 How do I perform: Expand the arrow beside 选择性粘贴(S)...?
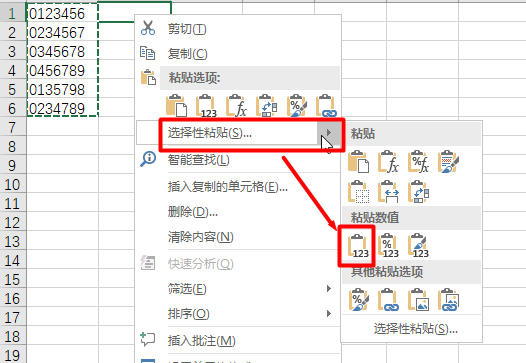[329, 133]
